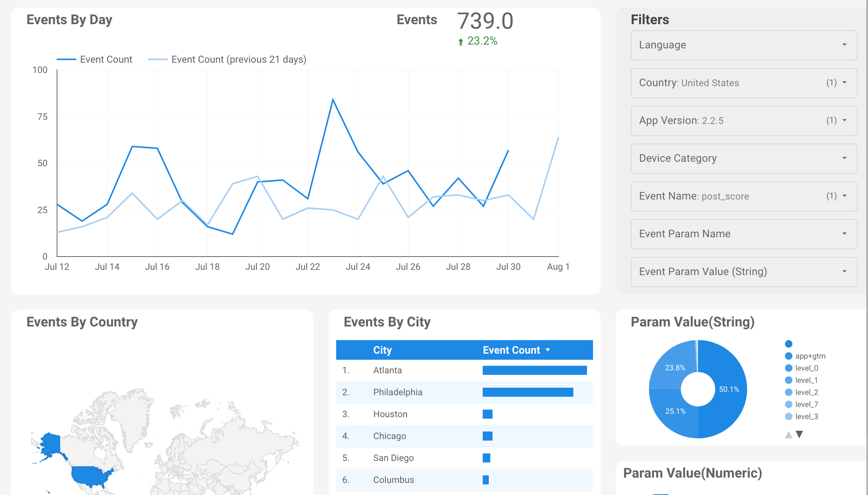Select the Atlanta row in city table
Image resolution: width=868 pixels, height=495 pixels.
tap(388, 370)
